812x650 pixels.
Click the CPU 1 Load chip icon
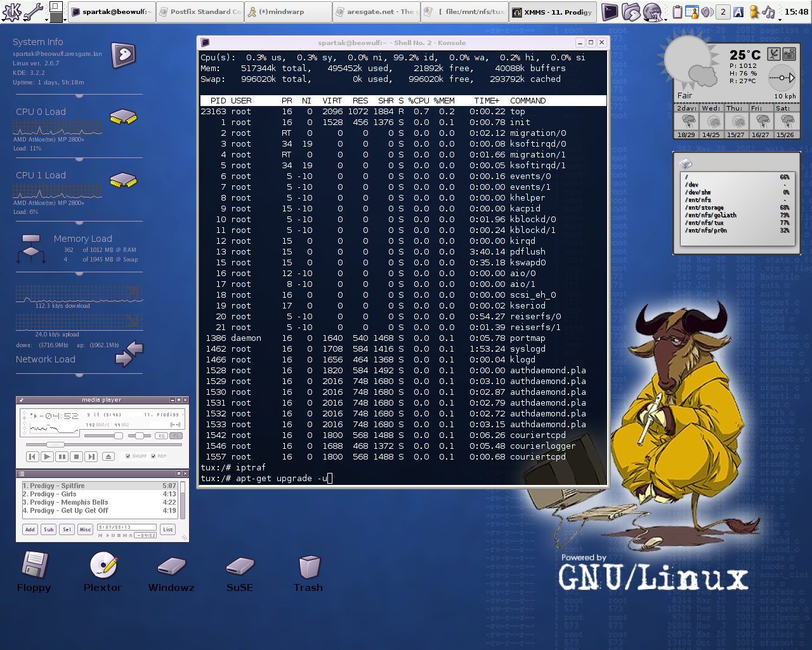pos(124,180)
